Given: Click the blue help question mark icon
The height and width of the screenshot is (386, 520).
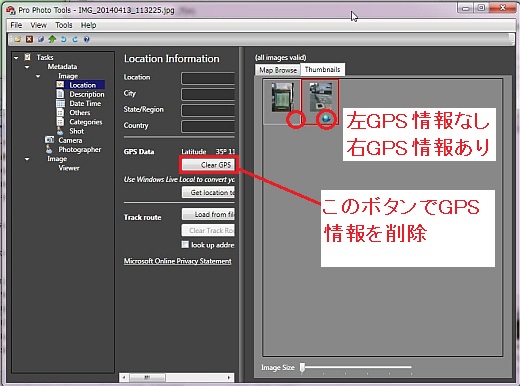Looking at the screenshot, I should [86, 39].
